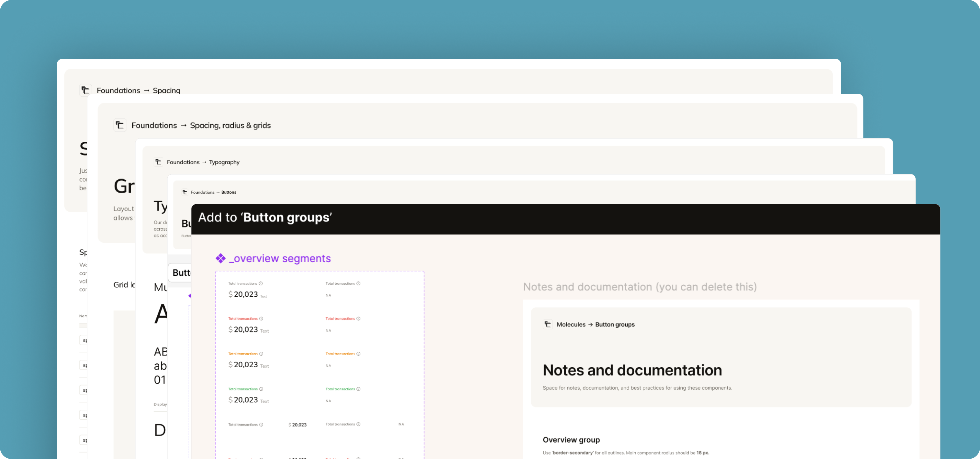
Task: Click the 'Use border-secondary for all outlines' note
Action: point(626,453)
